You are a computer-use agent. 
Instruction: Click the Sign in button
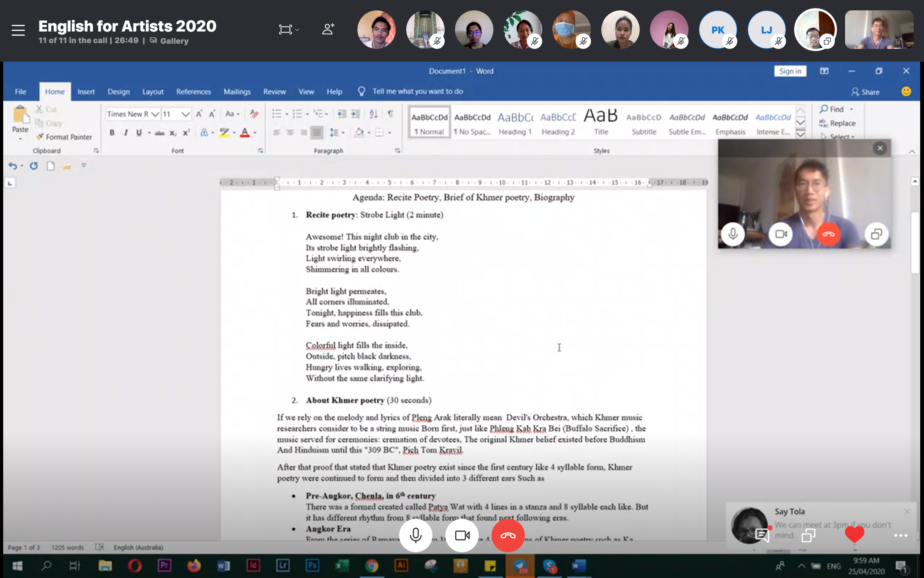790,71
